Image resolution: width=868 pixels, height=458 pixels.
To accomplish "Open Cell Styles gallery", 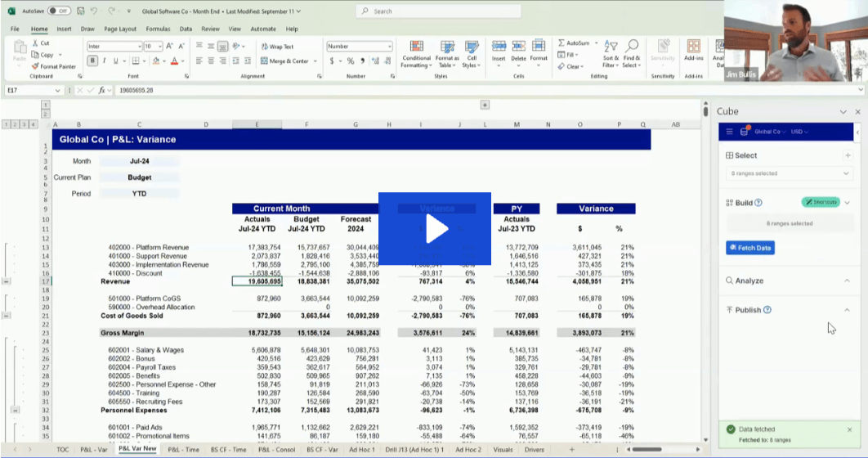I will (x=472, y=54).
